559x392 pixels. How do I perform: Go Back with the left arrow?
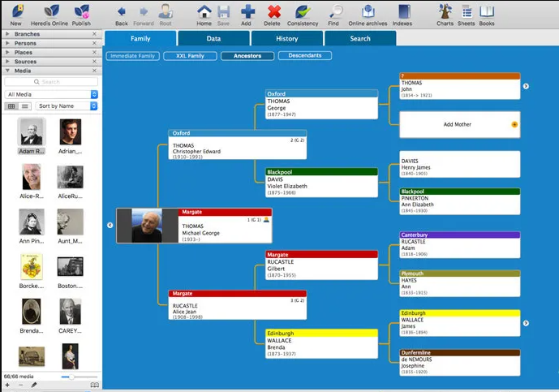click(x=121, y=12)
